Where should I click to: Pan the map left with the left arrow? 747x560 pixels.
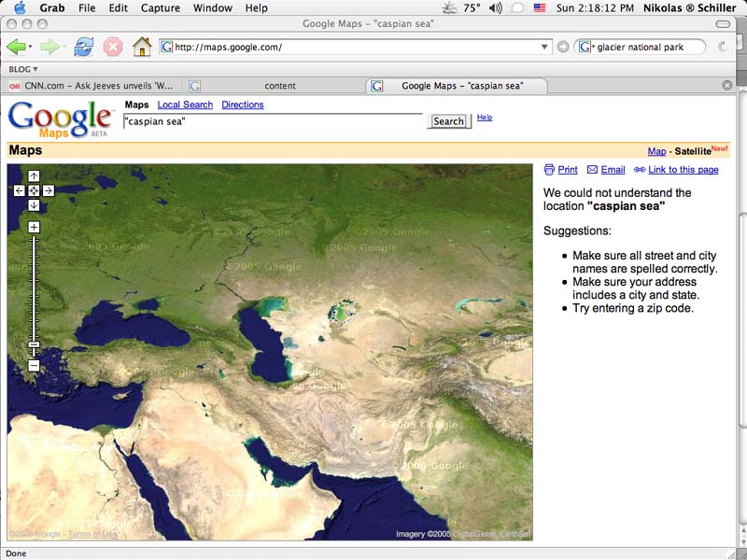pyautogui.click(x=19, y=191)
